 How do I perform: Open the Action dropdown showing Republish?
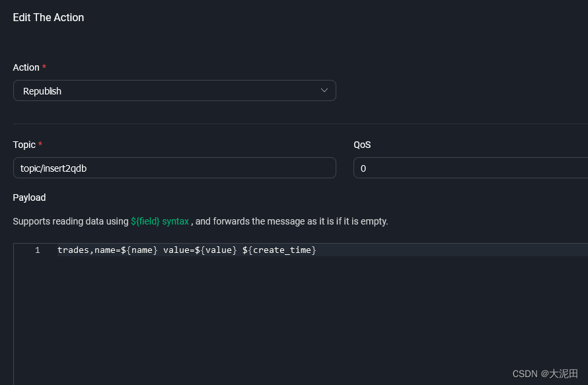[174, 90]
